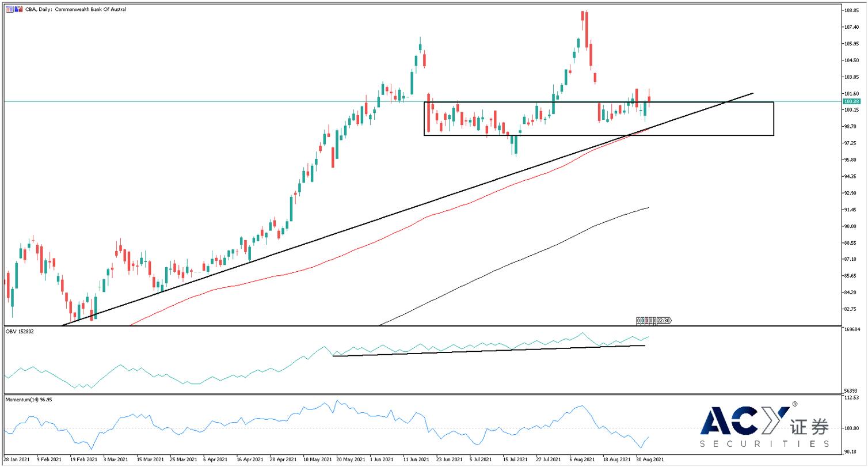Click the '20 May 2021' date label
The width and height of the screenshot is (868, 467).
click(350, 460)
